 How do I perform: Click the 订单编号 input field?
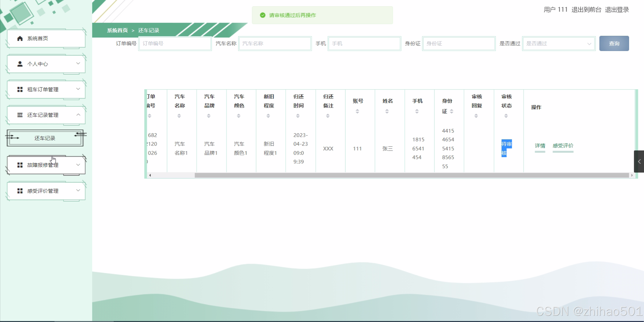pyautogui.click(x=175, y=44)
